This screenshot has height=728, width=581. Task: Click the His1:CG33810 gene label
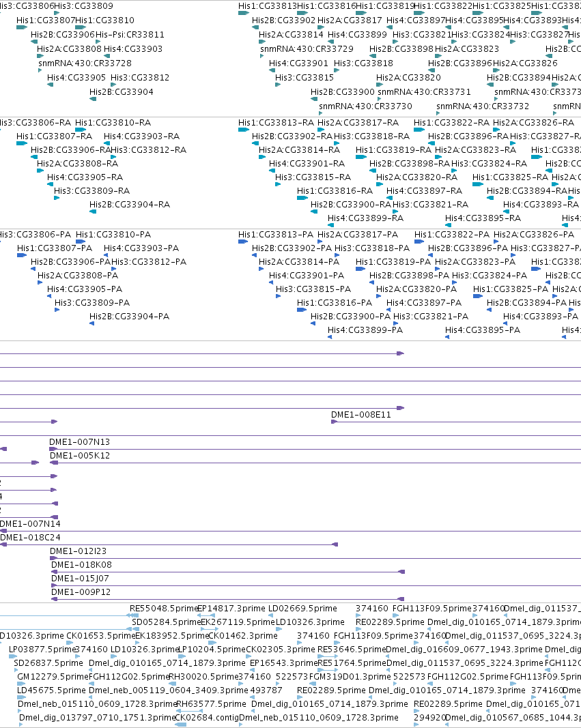104,20
